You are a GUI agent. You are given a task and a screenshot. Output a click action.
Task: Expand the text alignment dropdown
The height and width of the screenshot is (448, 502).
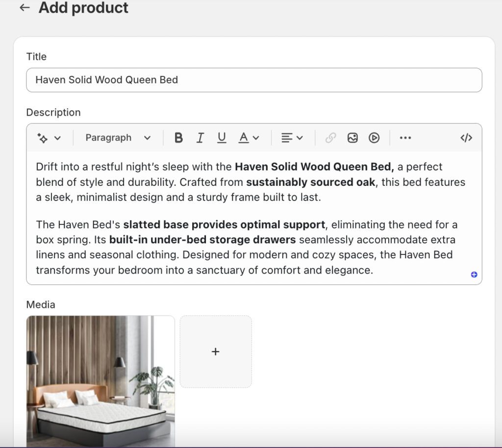[292, 138]
